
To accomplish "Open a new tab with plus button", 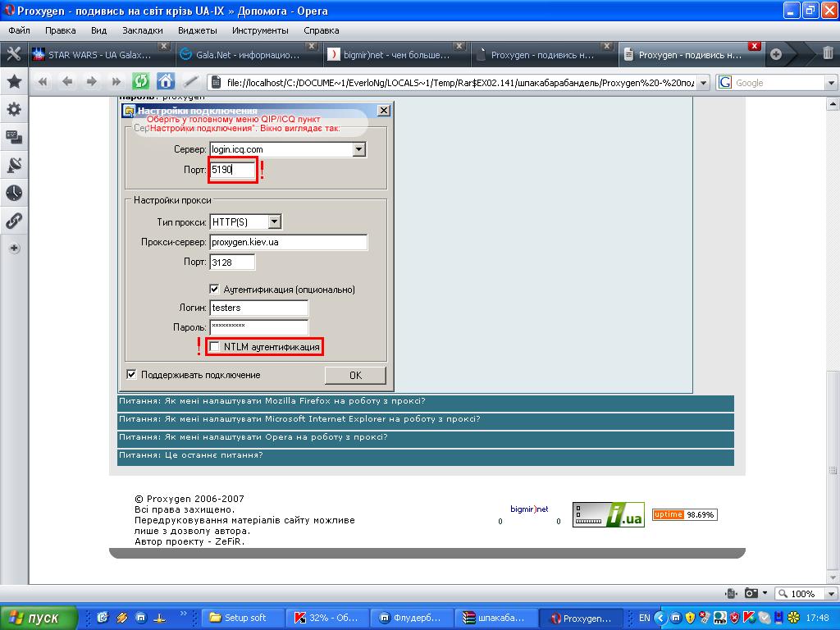I will (x=776, y=55).
